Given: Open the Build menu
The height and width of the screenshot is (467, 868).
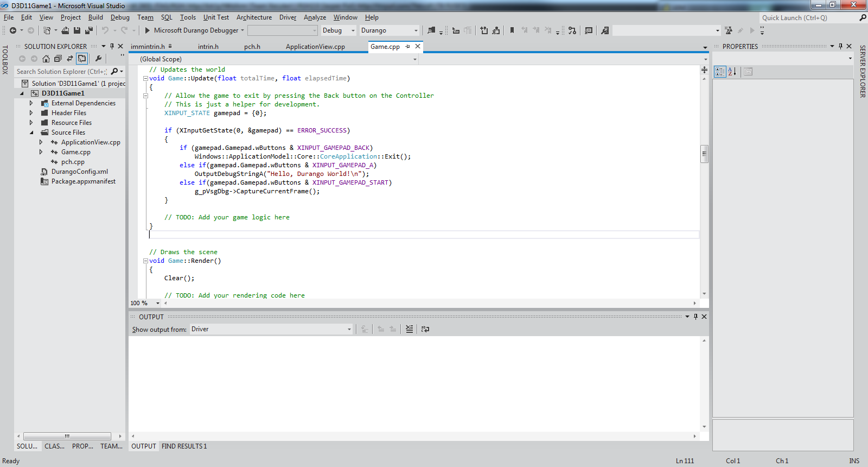Looking at the screenshot, I should pyautogui.click(x=95, y=17).
